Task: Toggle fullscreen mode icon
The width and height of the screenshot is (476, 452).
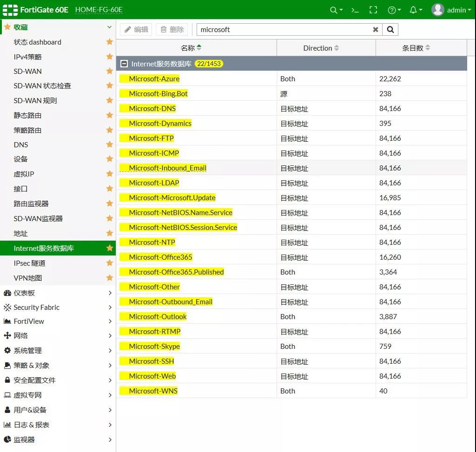Action: pos(373,10)
